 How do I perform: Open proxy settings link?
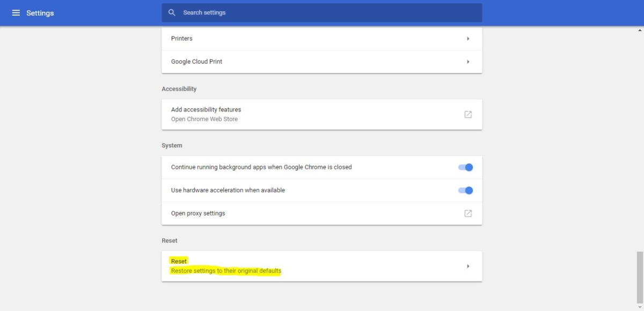coord(321,213)
